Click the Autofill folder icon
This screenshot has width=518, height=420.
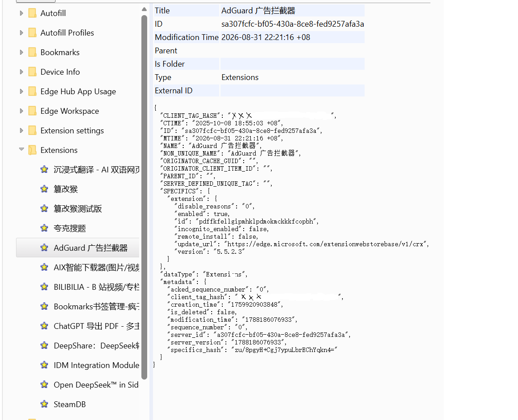32,13
